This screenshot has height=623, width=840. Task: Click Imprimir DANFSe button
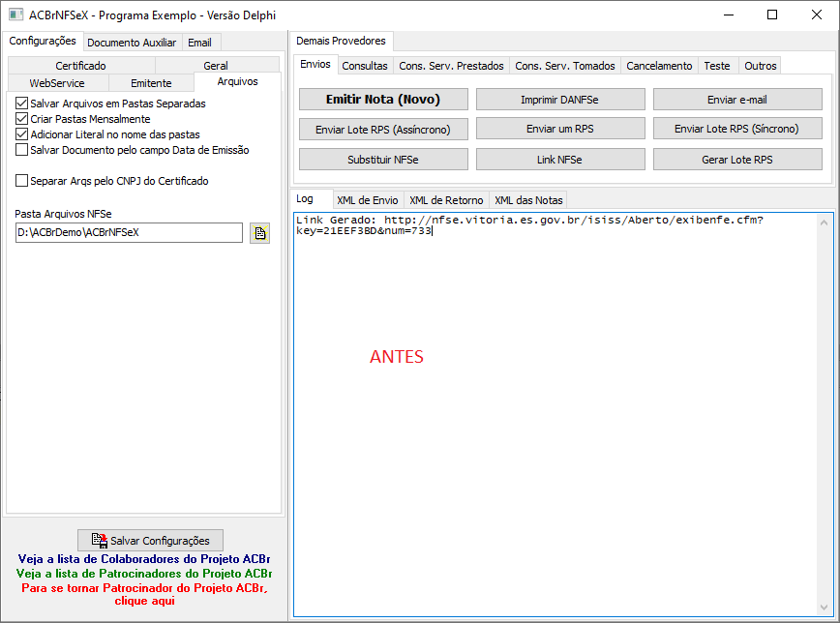560,99
